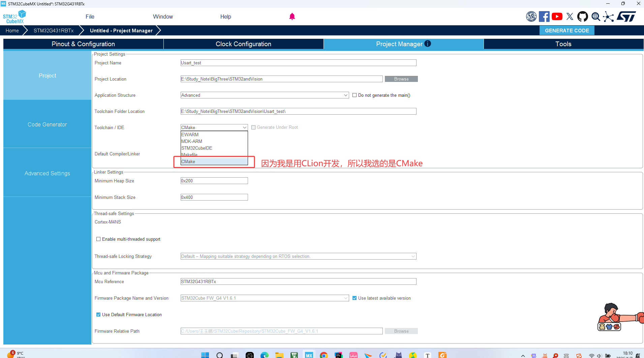Click the STM32G431RBTx breadcrumb
This screenshot has height=358, width=644.
[x=54, y=30]
